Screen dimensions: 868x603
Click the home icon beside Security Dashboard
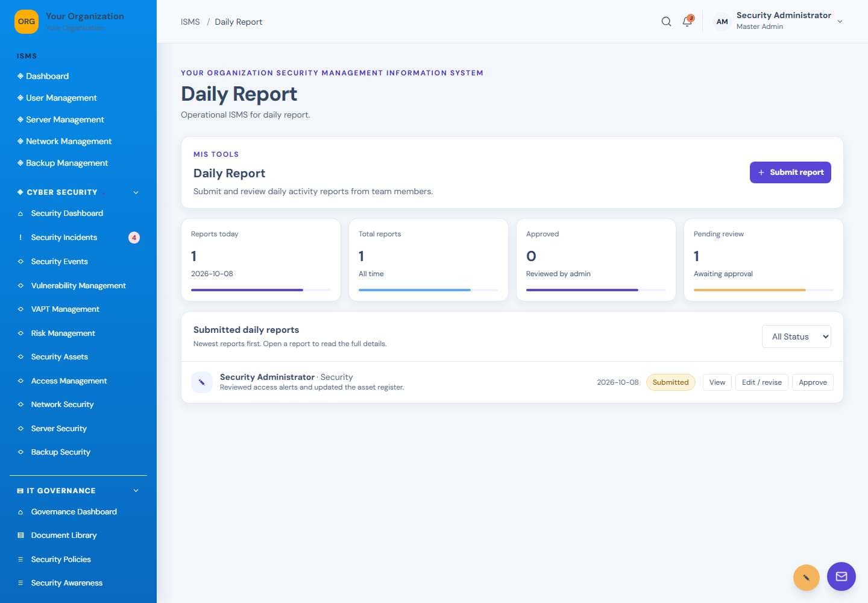20,213
